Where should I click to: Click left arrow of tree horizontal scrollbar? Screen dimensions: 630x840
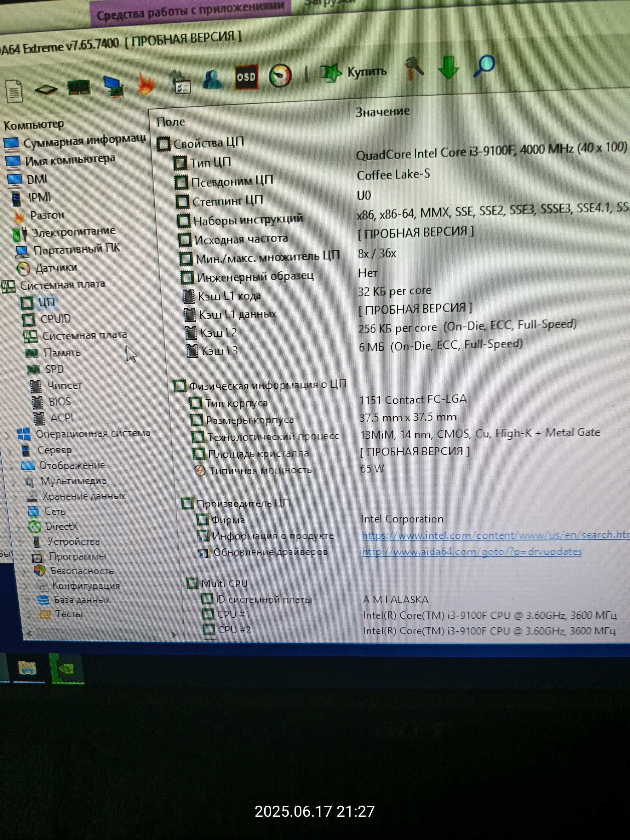[x=30, y=633]
